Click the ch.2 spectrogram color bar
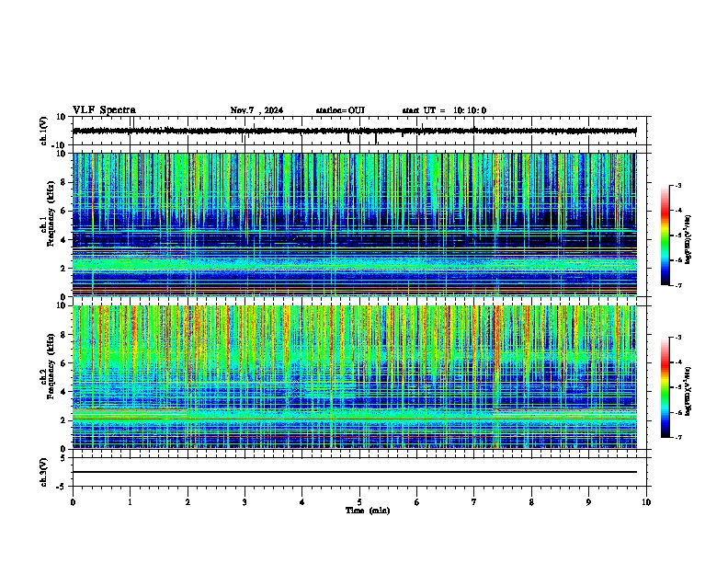728x563 pixels. point(665,387)
